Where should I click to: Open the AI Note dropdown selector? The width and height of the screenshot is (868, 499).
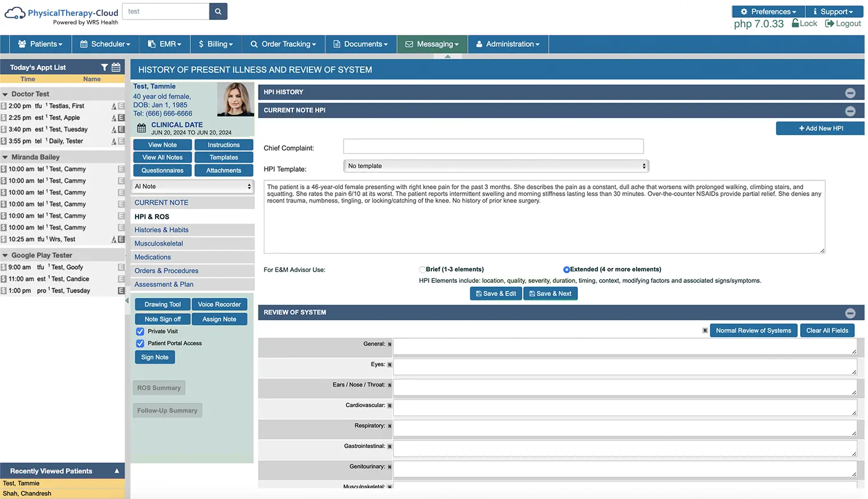click(192, 186)
